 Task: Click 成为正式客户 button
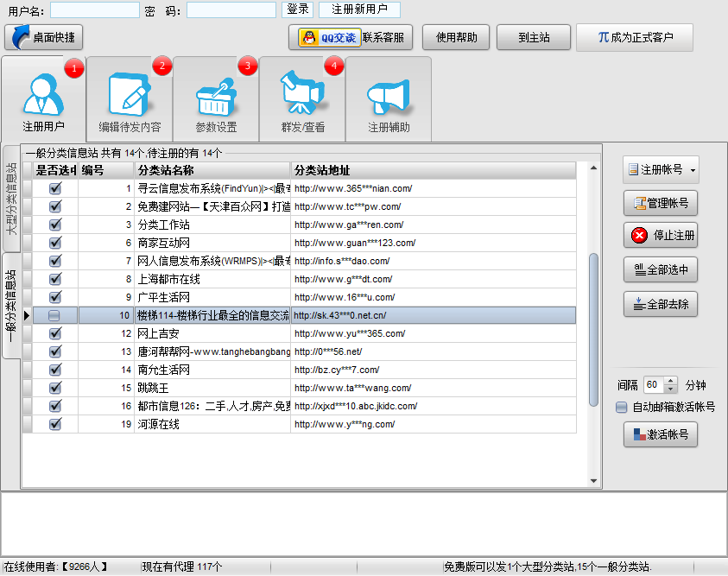pos(635,37)
